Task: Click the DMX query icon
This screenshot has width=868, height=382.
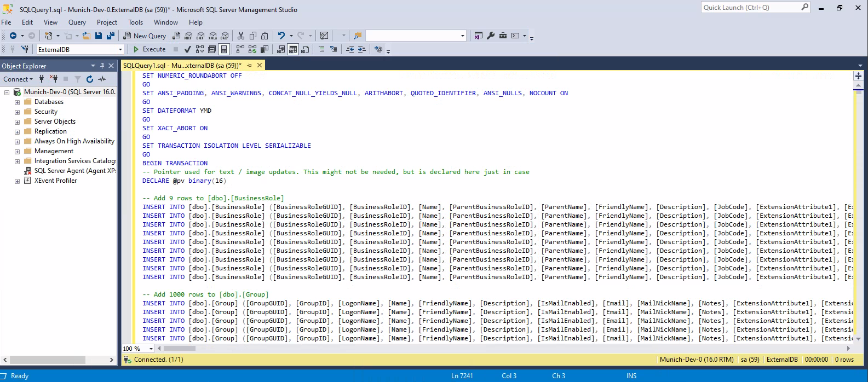Action: pyautogui.click(x=200, y=36)
